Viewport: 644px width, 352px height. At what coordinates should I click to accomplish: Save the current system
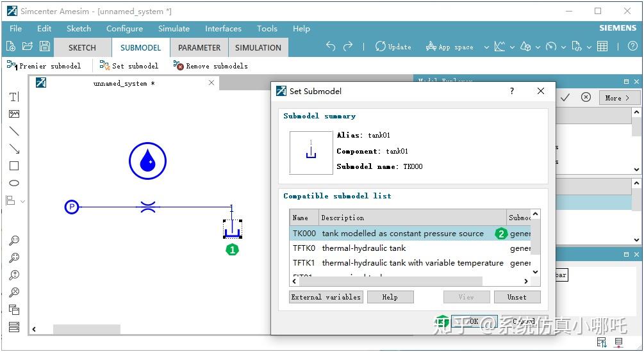[x=44, y=46]
